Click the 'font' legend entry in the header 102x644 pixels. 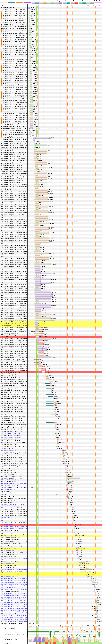[x=74, y=1]
